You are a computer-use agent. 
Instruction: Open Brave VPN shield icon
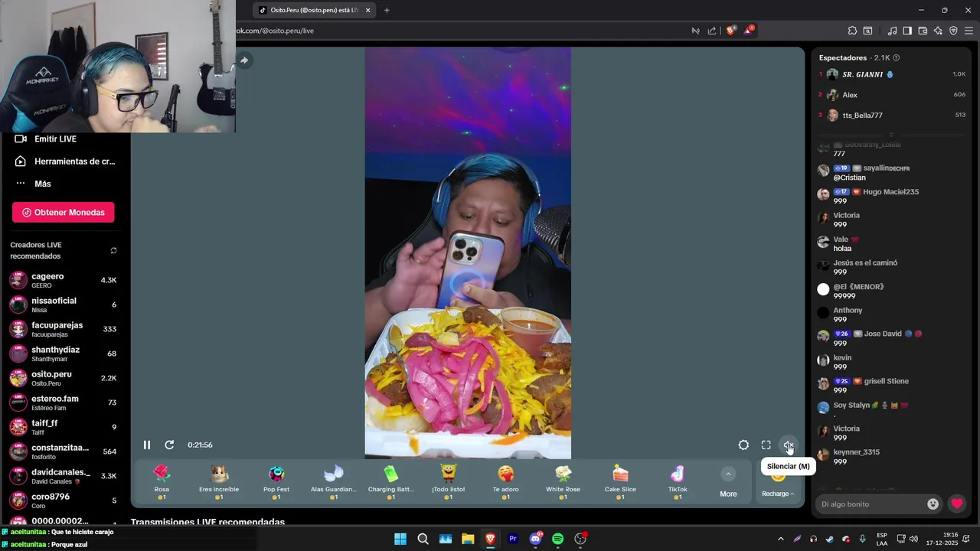tap(953, 31)
